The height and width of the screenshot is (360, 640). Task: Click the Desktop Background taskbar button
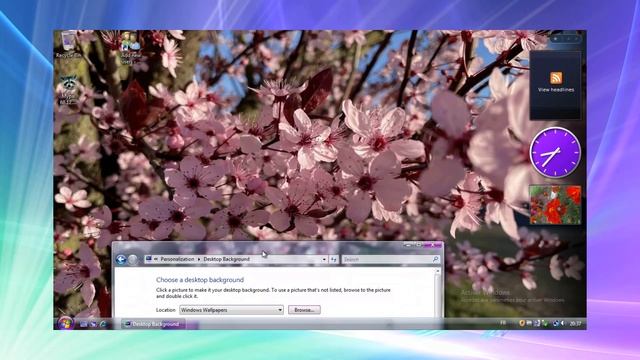pos(153,324)
